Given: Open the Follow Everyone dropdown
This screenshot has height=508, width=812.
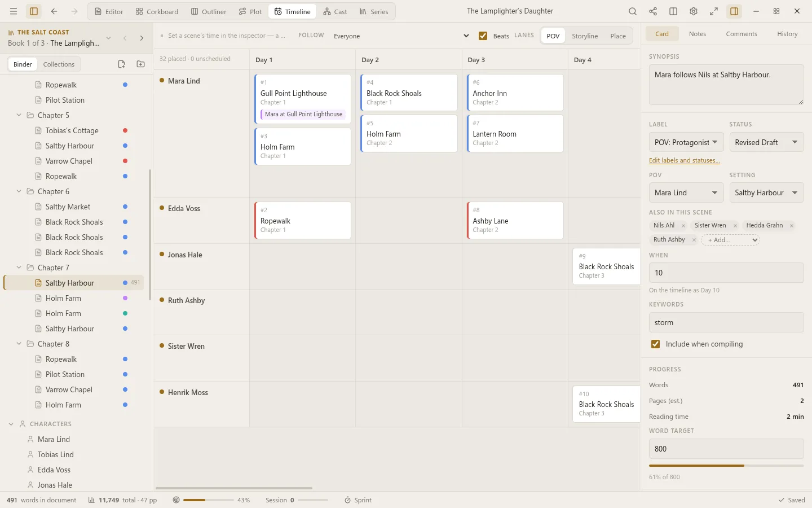Looking at the screenshot, I should (401, 36).
